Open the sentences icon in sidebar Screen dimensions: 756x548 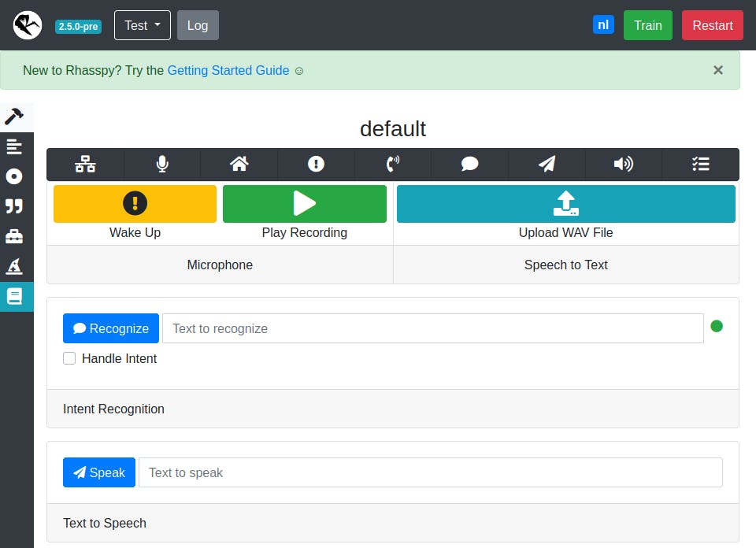coord(14,146)
